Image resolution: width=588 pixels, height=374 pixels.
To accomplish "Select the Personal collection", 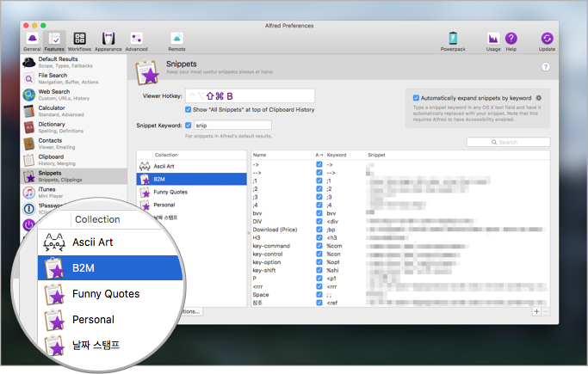I will [x=192, y=205].
